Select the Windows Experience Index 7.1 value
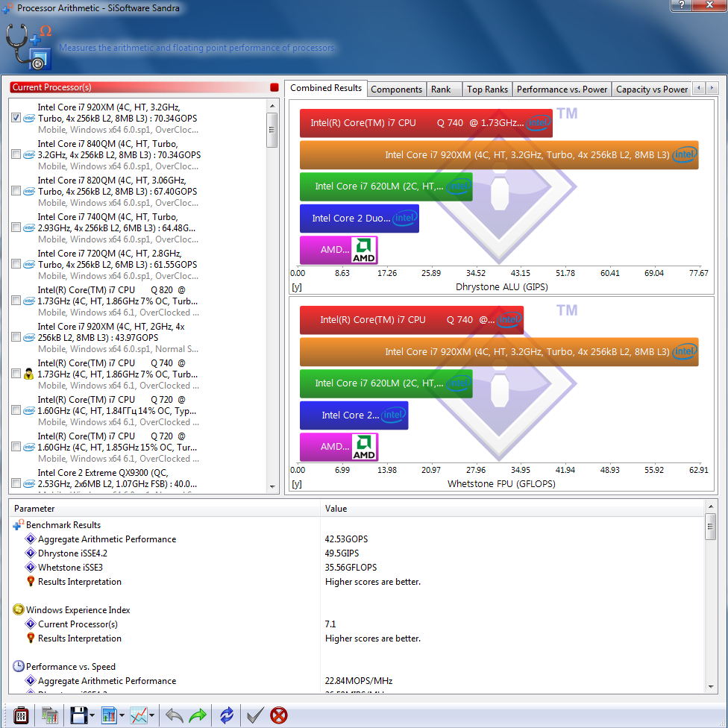 tap(330, 624)
